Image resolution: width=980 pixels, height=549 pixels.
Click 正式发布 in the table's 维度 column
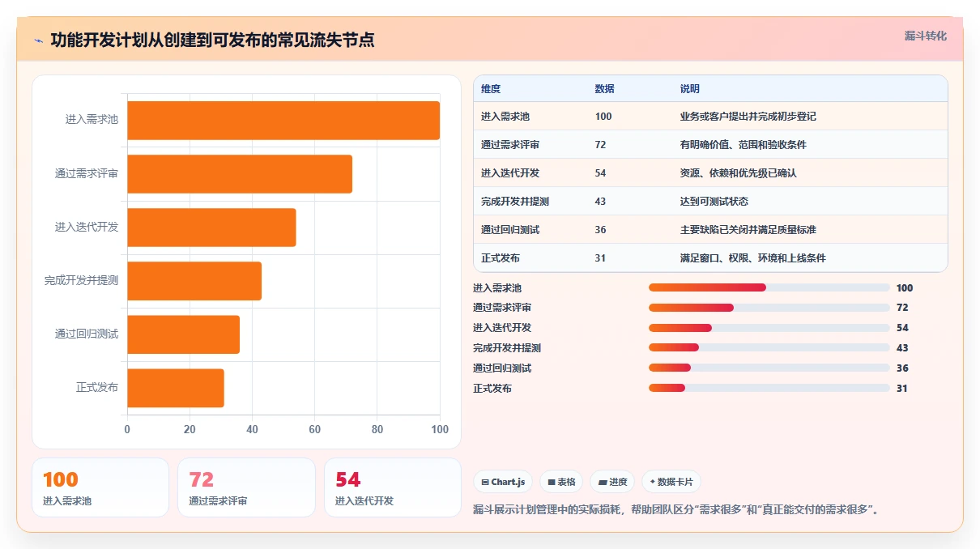[501, 258]
